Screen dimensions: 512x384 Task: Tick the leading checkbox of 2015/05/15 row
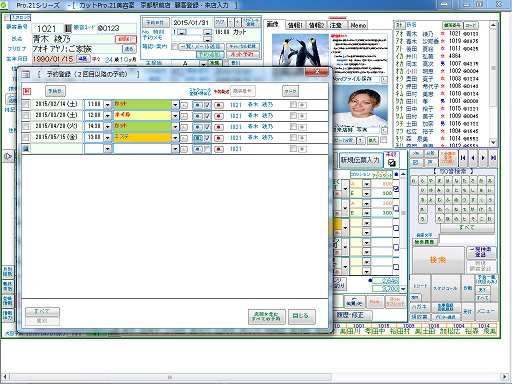(x=26, y=138)
